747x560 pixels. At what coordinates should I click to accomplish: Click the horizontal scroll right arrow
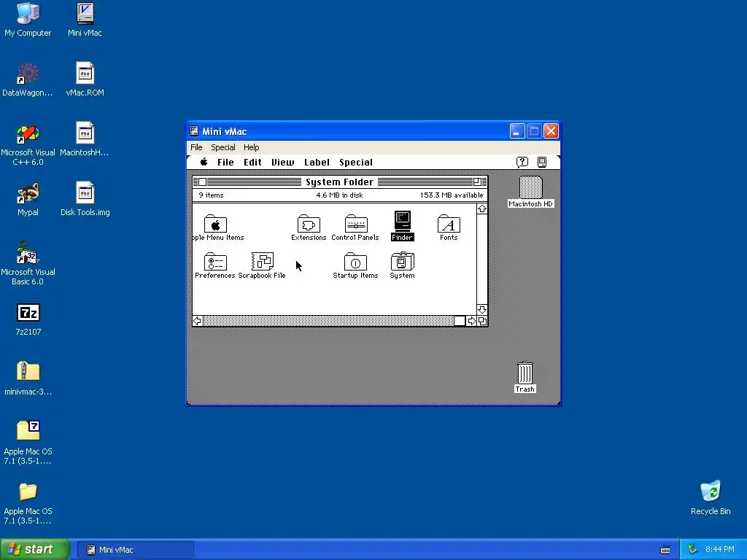(472, 321)
